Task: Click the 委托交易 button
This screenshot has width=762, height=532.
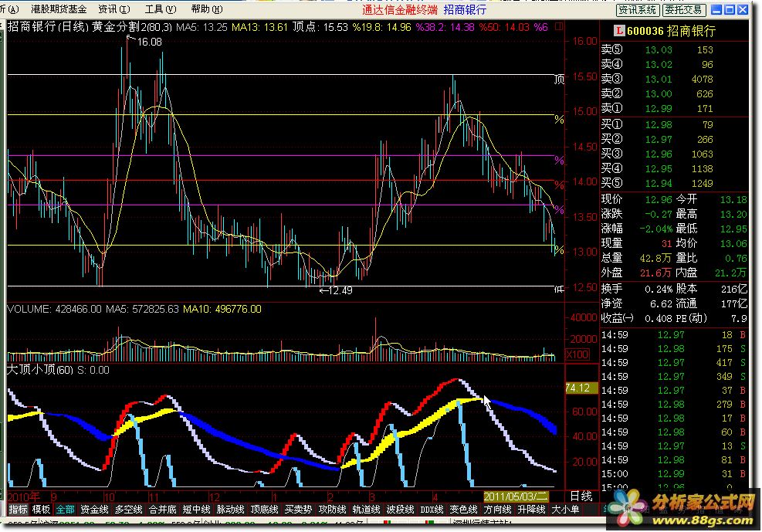Action: [x=684, y=10]
